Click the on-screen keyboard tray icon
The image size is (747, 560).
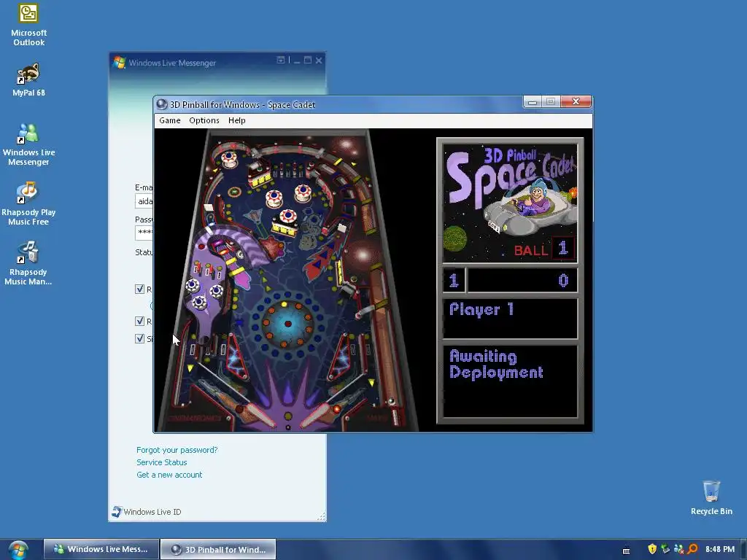pyautogui.click(x=626, y=551)
